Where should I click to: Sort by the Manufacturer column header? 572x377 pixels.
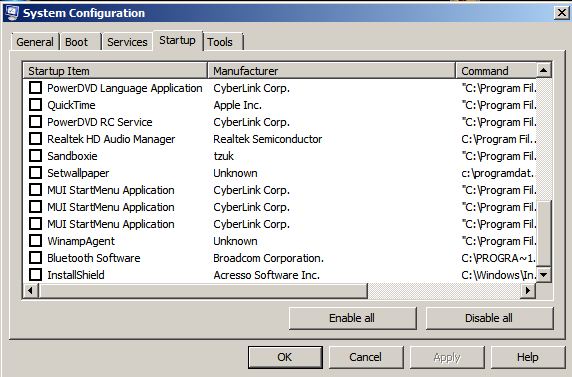(x=331, y=71)
